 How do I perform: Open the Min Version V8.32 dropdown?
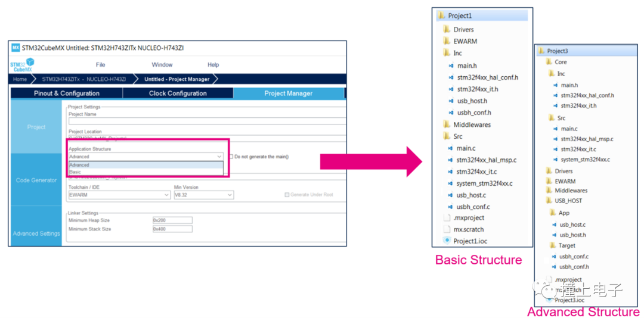click(204, 195)
